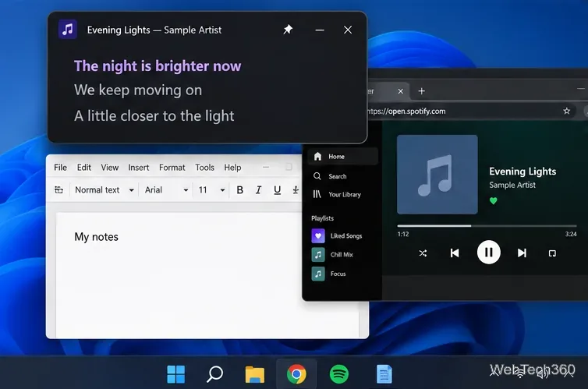Image resolution: width=588 pixels, height=389 pixels.
Task: Open the View menu in the document editor
Action: 109,168
